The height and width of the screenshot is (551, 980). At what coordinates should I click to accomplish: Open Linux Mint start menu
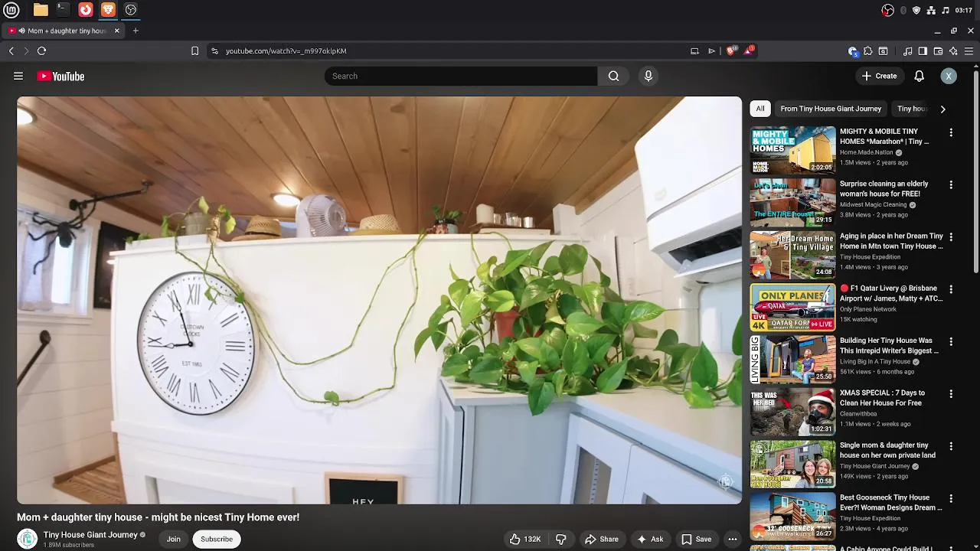click(12, 10)
